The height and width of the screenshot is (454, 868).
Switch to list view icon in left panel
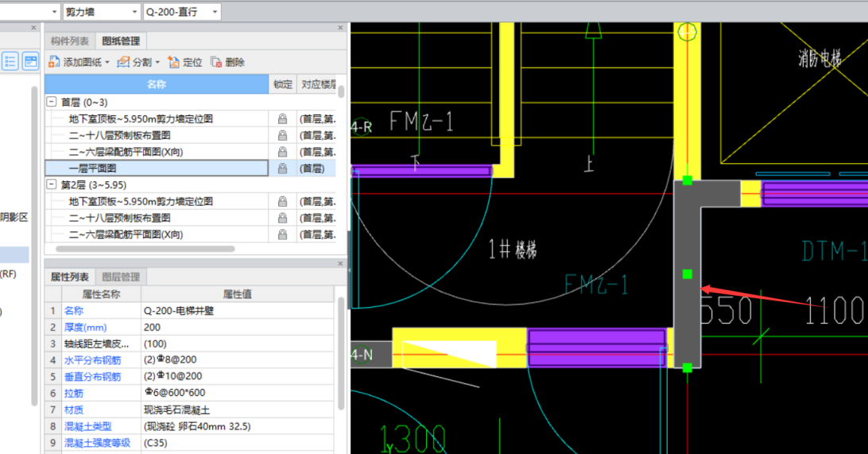(10, 61)
